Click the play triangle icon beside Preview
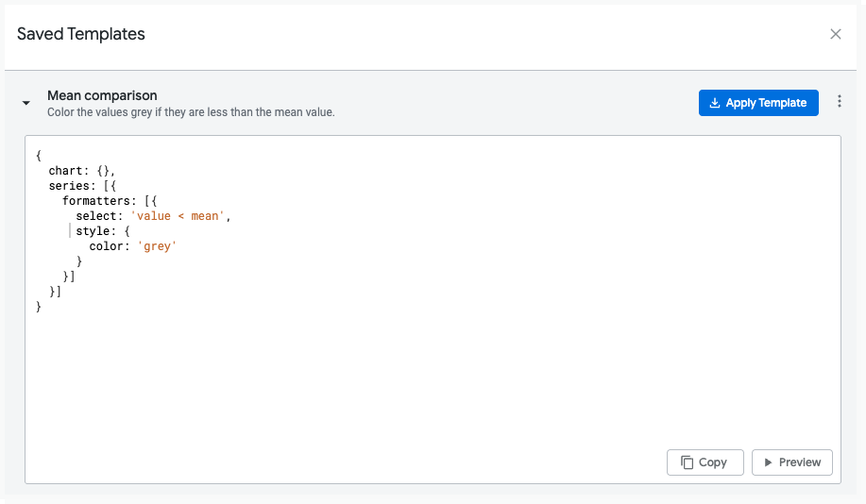The image size is (866, 504). click(769, 462)
